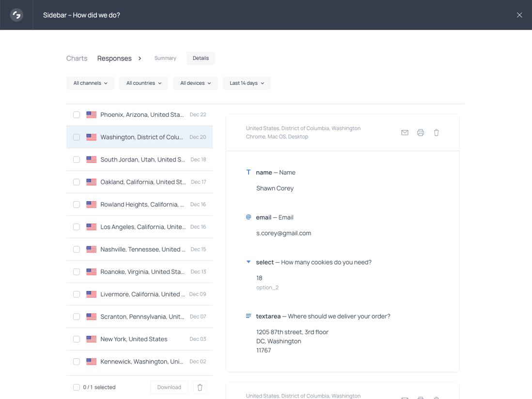Viewport: 532px width, 399px height.
Task: Open the Details view
Action: point(200,58)
